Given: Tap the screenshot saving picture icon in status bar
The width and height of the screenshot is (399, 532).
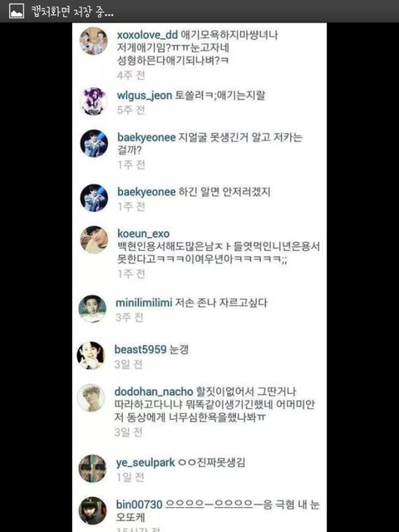Looking at the screenshot, I should coord(17,12).
